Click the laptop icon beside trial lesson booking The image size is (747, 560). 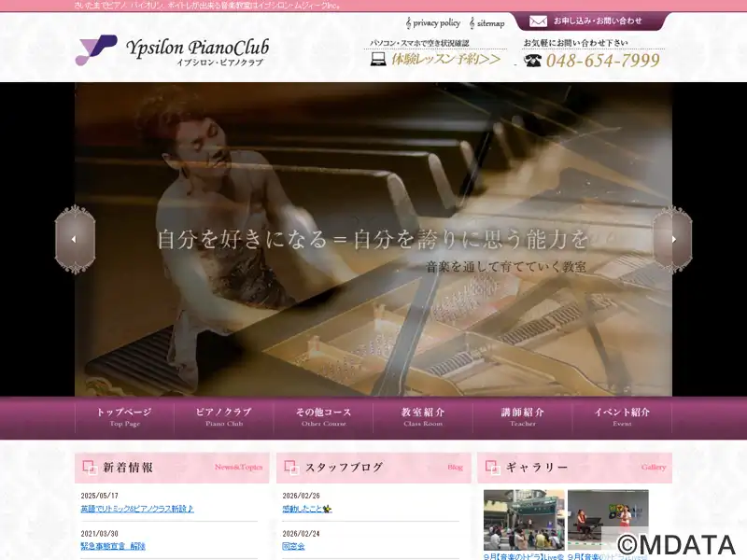pos(378,60)
